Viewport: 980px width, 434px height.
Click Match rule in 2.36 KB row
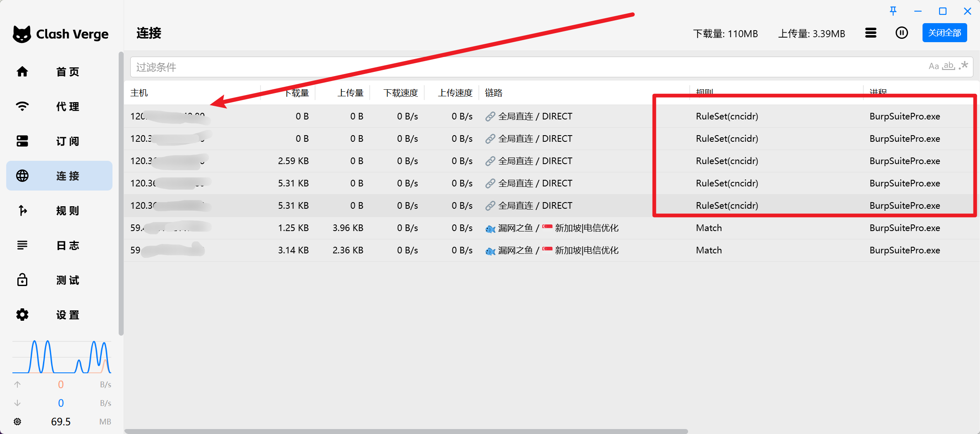click(709, 250)
